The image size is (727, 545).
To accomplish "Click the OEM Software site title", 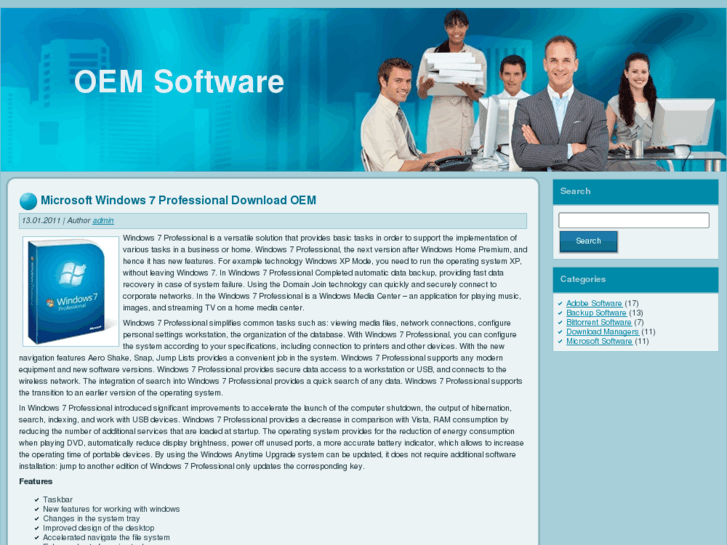I will [x=179, y=82].
